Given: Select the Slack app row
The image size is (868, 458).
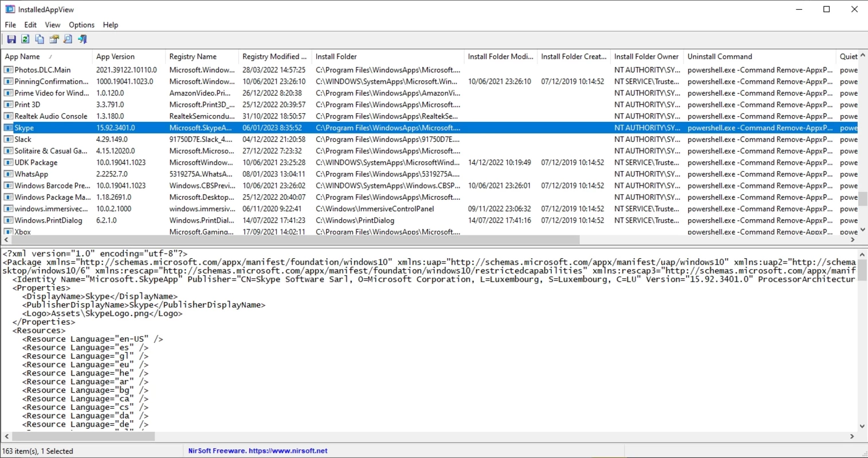Looking at the screenshot, I should (430, 139).
